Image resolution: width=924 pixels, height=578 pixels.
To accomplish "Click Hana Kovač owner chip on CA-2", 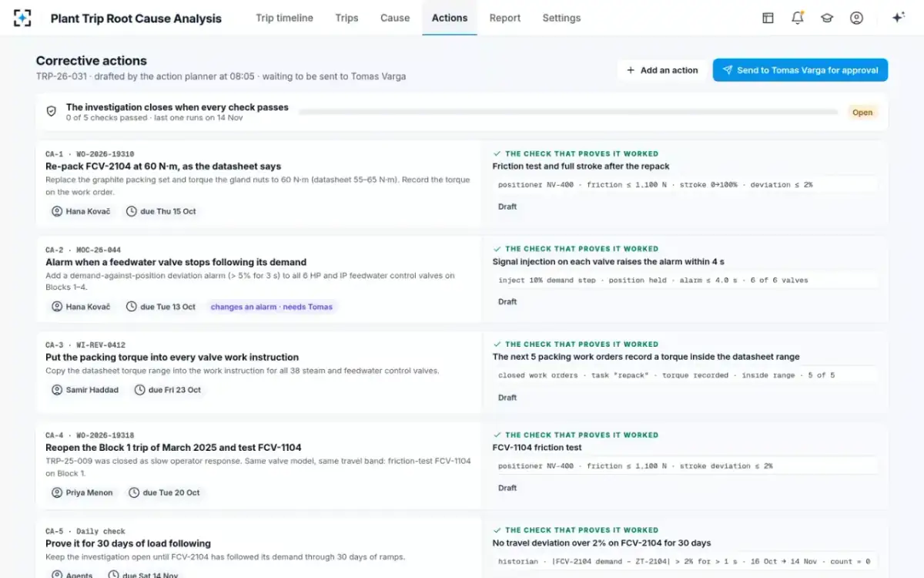I will [x=80, y=307].
